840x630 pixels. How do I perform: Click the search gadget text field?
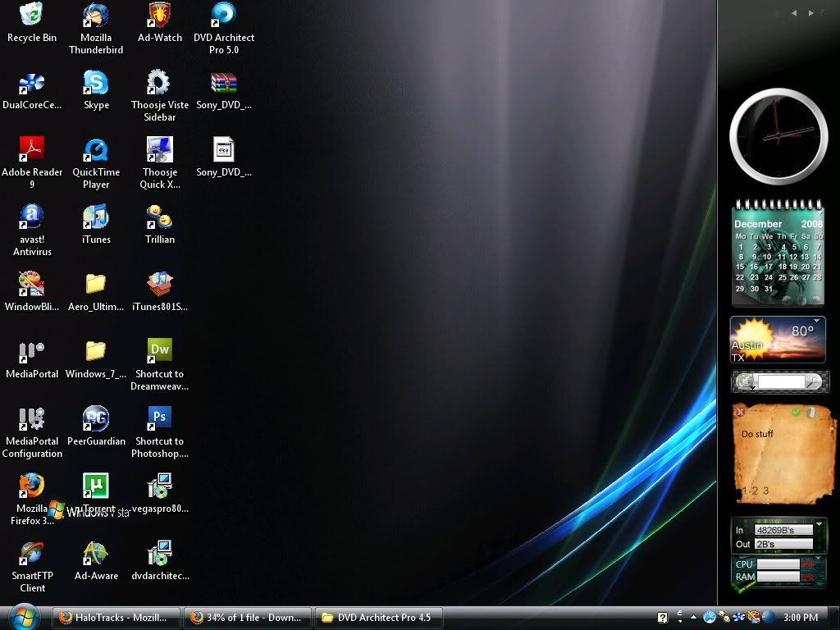tap(781, 381)
